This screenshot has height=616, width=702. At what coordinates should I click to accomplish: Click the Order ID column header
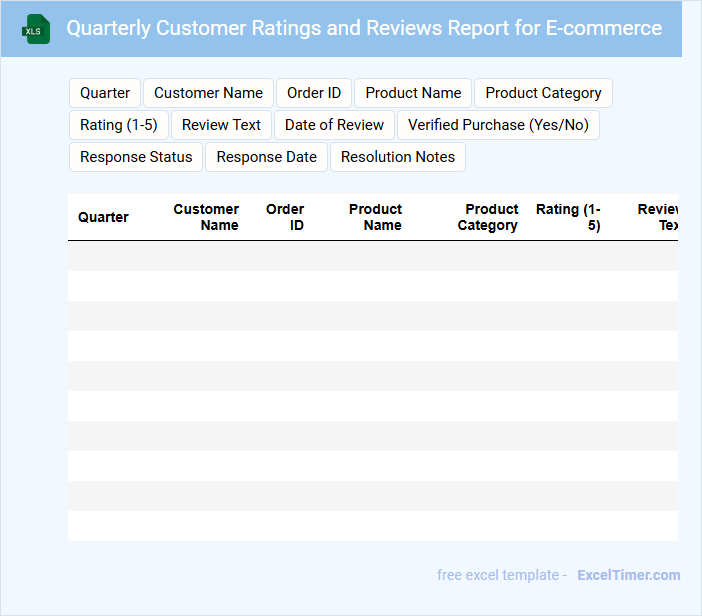pos(285,217)
